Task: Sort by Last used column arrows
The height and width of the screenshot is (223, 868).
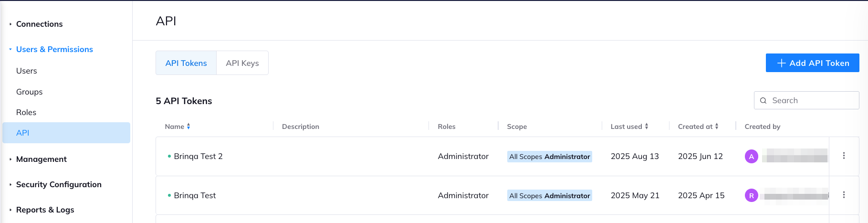Action: click(x=647, y=126)
